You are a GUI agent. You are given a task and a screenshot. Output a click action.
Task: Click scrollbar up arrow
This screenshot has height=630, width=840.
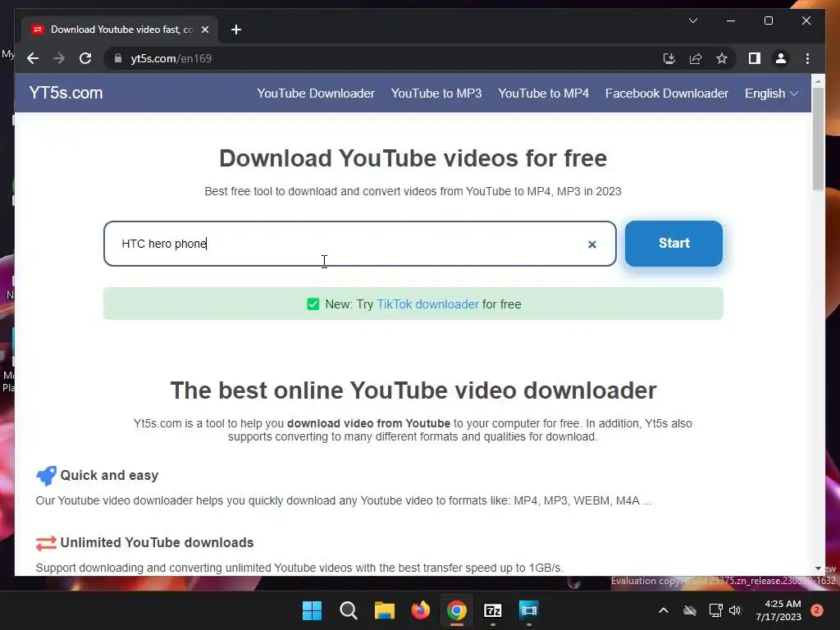[x=818, y=81]
